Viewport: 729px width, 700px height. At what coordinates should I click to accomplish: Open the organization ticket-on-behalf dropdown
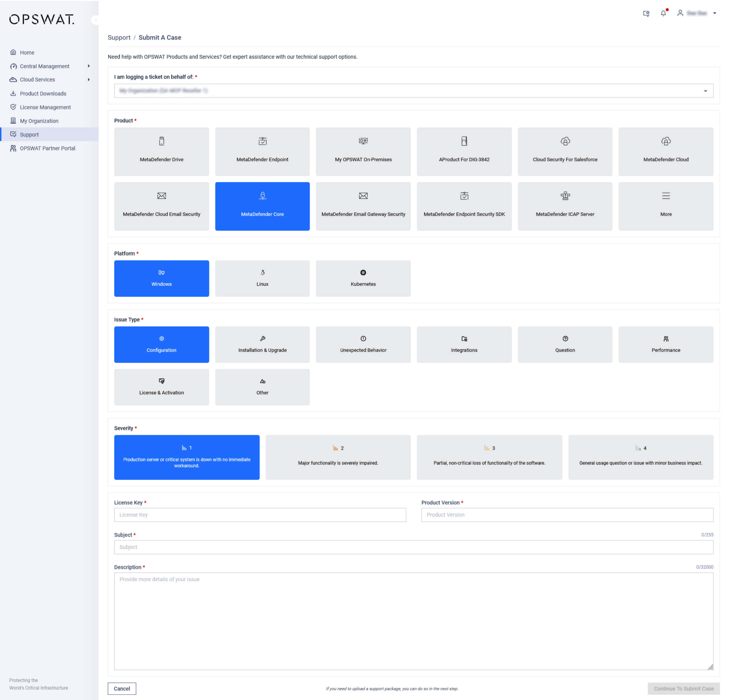click(x=413, y=91)
